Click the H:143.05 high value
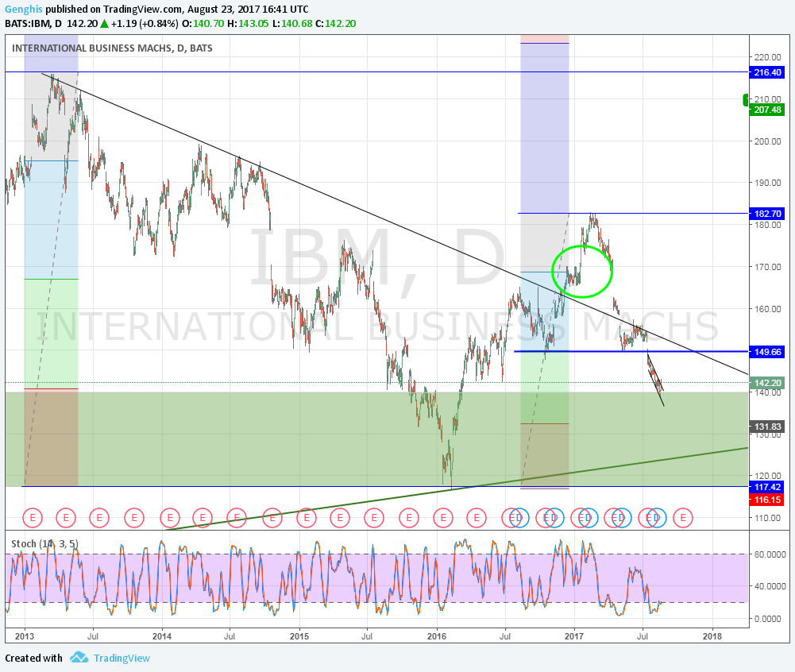This screenshot has width=795, height=672. point(248,24)
